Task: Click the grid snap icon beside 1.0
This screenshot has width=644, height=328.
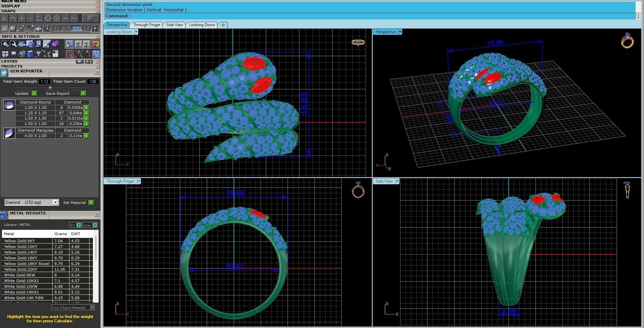Action: coord(95,28)
